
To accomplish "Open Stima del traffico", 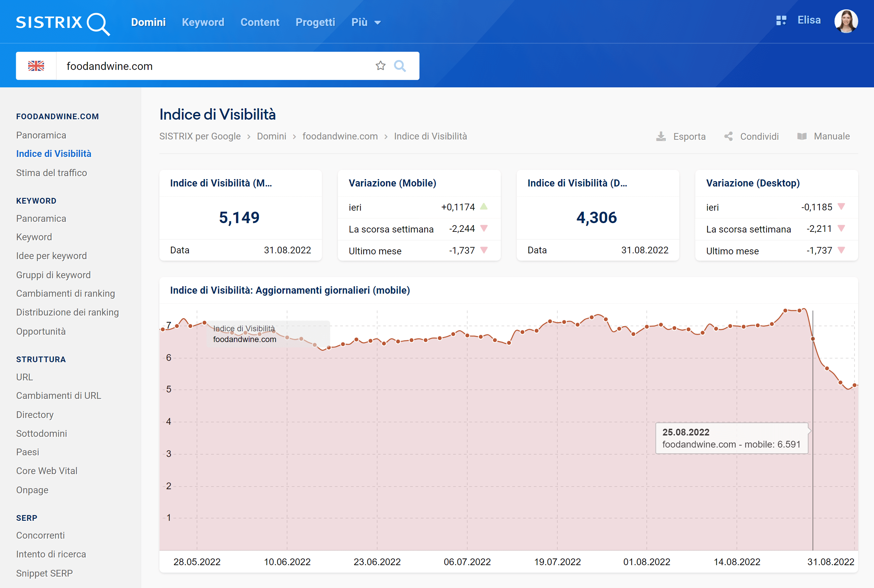I will pos(51,173).
